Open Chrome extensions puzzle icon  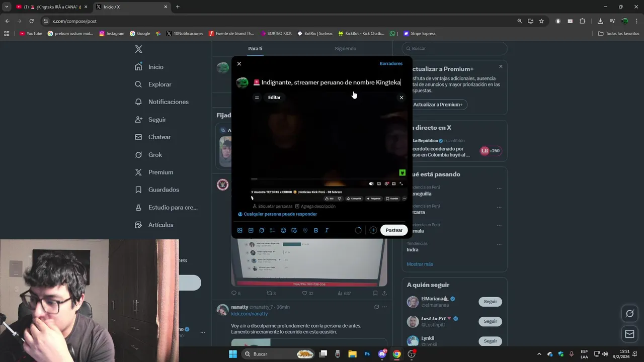click(x=583, y=21)
